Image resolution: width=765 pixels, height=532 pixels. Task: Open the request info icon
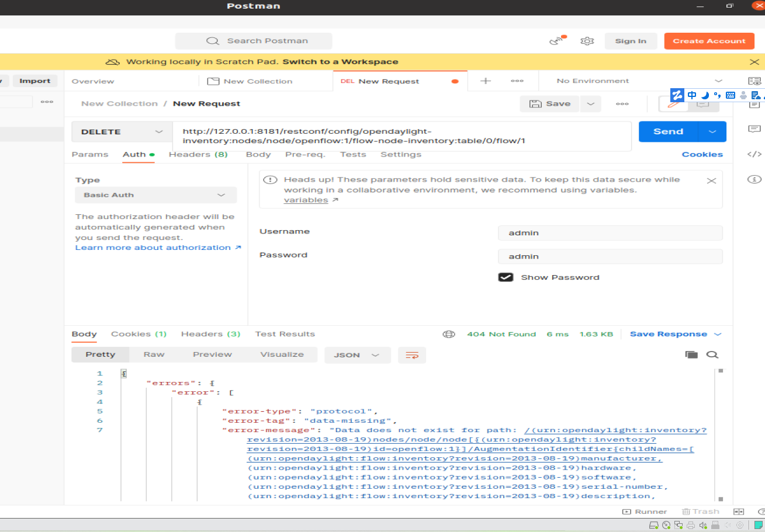pos(754,179)
